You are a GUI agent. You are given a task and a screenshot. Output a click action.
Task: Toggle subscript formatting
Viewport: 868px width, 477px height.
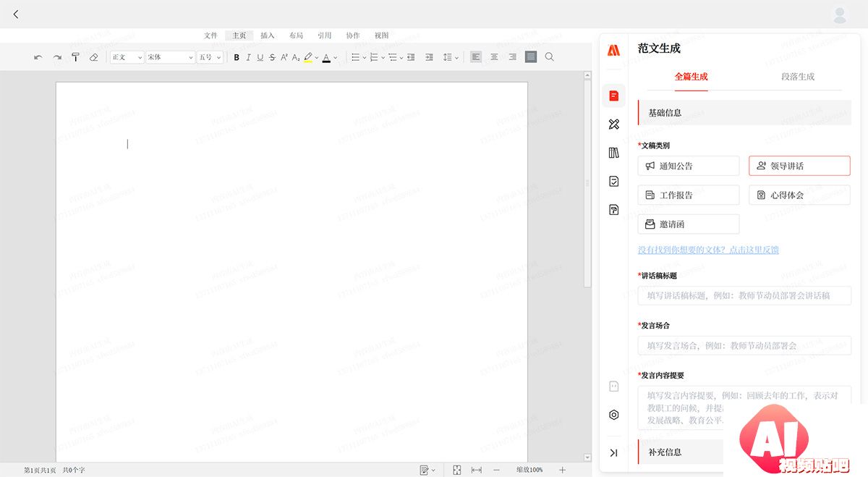296,57
